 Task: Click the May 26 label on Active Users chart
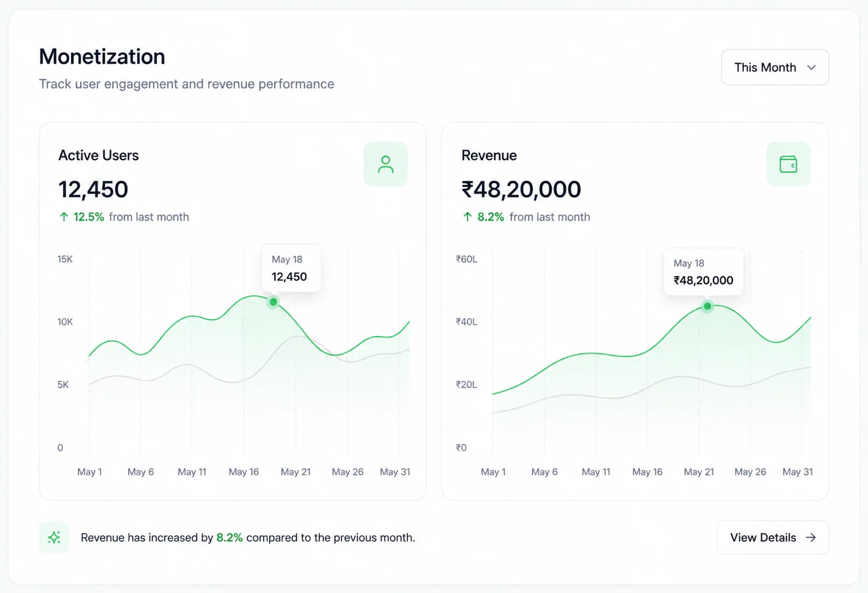347,472
